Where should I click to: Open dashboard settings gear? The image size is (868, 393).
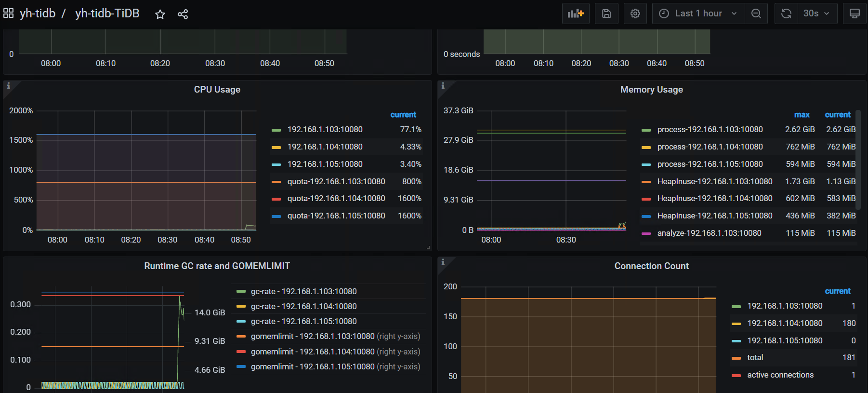pos(635,14)
